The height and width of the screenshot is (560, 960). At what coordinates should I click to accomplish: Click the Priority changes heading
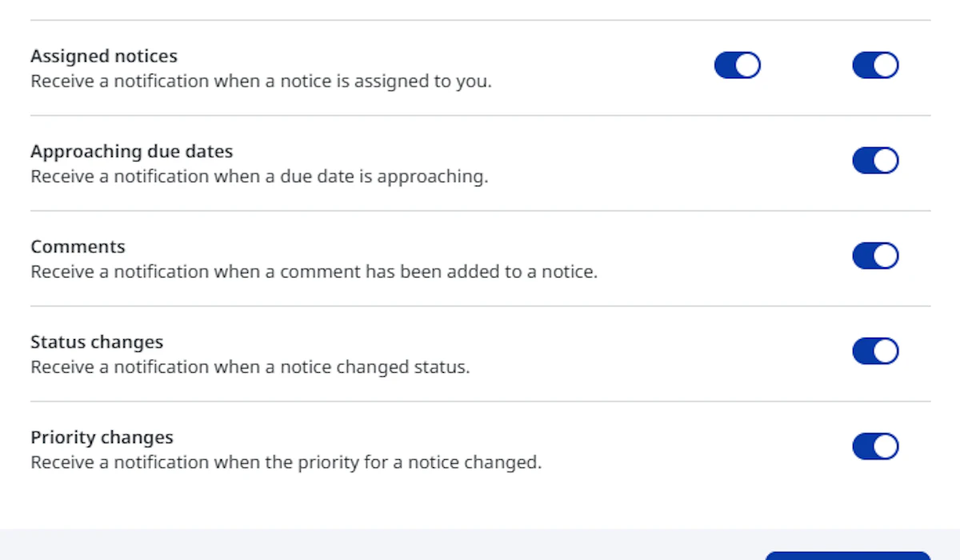coord(102,437)
